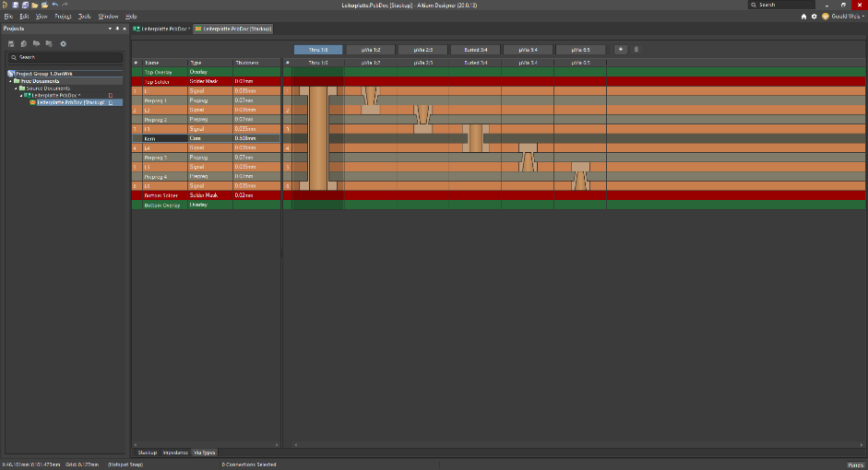Click the Kern thickness value 0.508mm
Screen dimensions: 868x470
(x=256, y=139)
